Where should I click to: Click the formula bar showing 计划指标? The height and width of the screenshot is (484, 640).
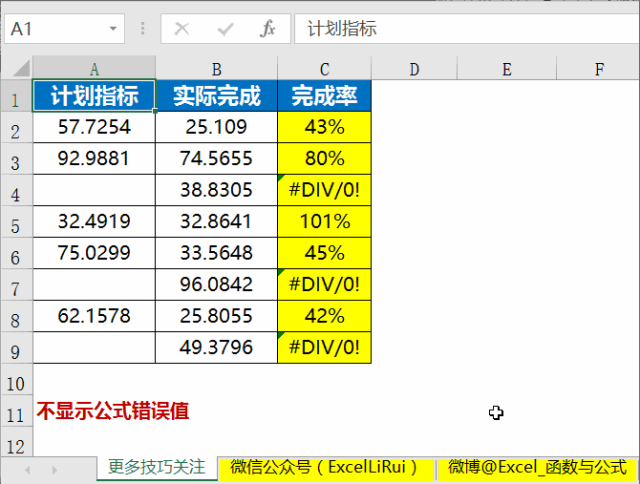467,29
